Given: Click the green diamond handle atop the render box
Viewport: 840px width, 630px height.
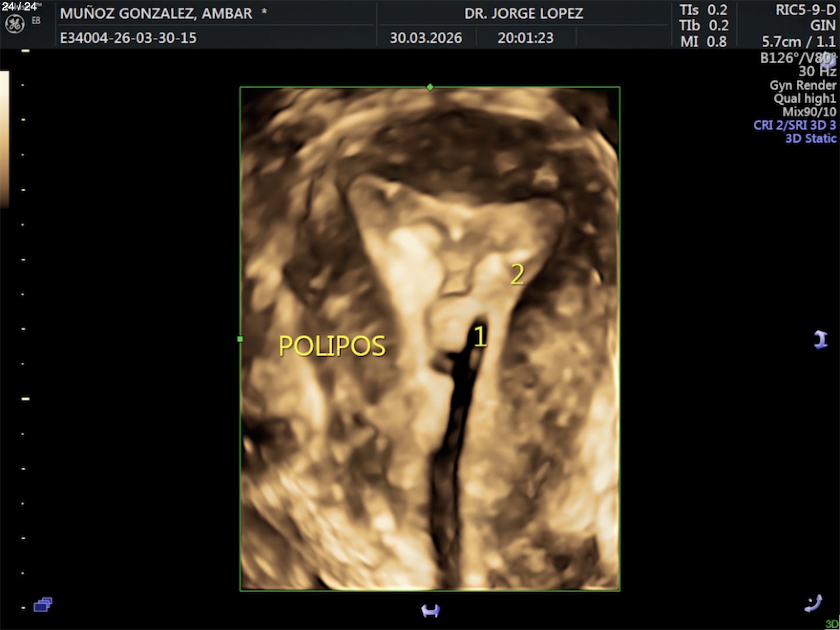Looking at the screenshot, I should click(x=430, y=87).
